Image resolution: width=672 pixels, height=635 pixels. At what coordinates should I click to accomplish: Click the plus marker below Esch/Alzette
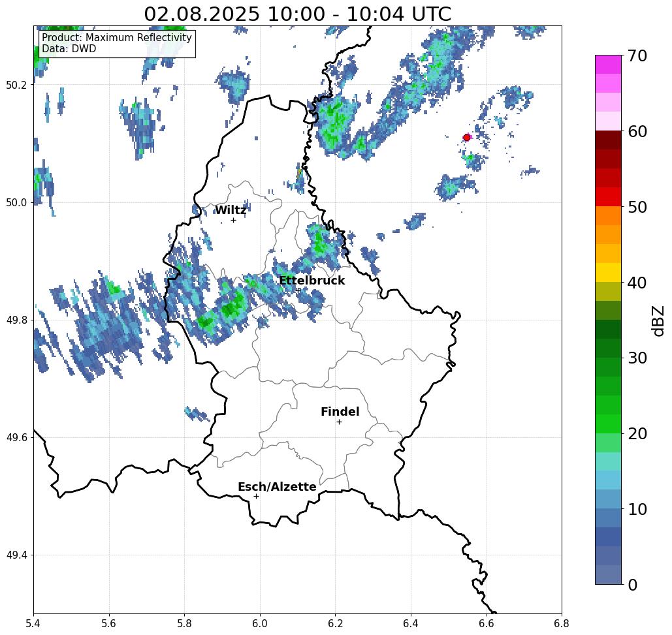(x=256, y=497)
